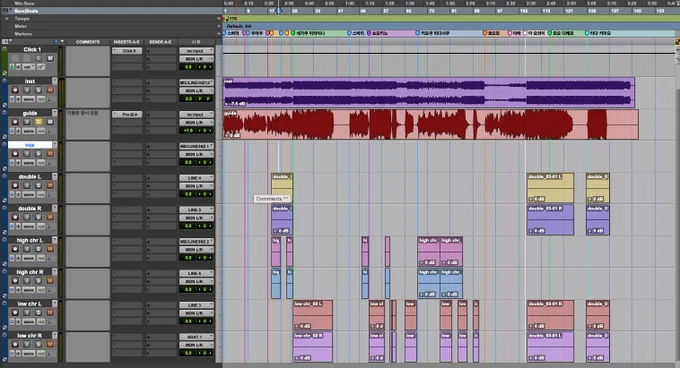The image size is (680, 368).
Task: Click the playhead cursor in Bars|Beats ruler
Action: tap(279, 11)
